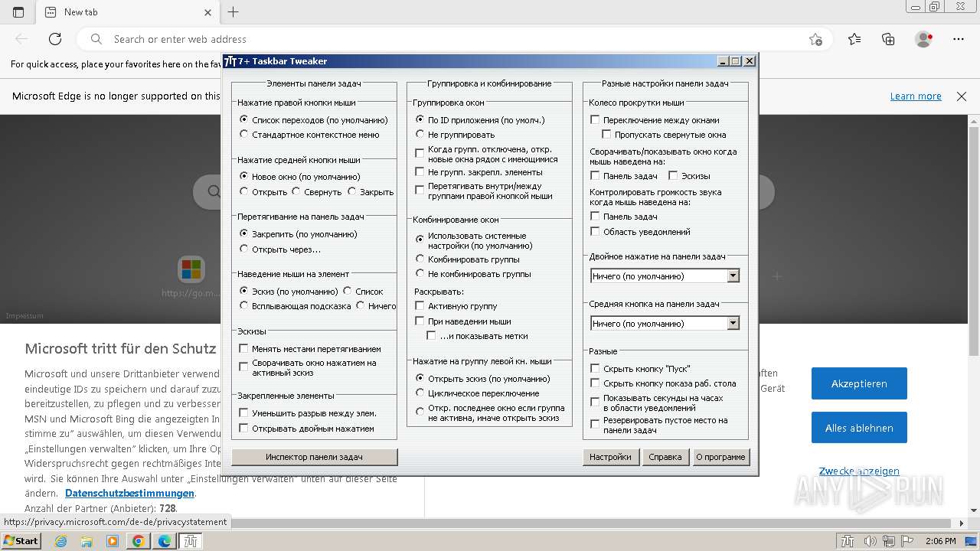
Task: Open the О программе button
Action: pyautogui.click(x=720, y=457)
